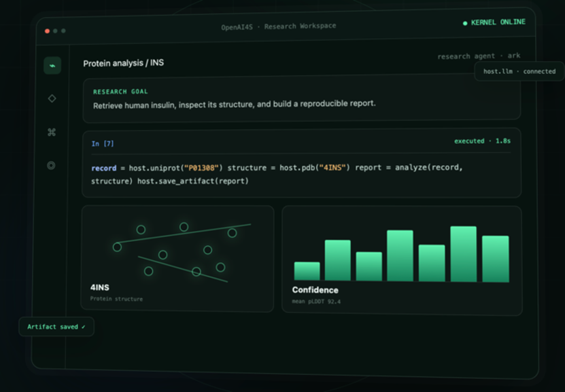
Task: Click the RESEARCH GOAL heading
Action: [120, 92]
